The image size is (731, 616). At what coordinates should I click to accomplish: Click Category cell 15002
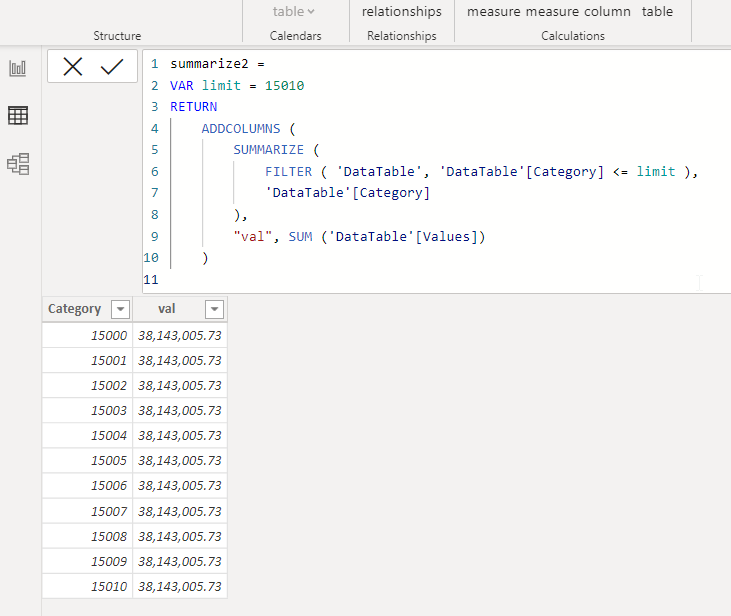tap(88, 386)
